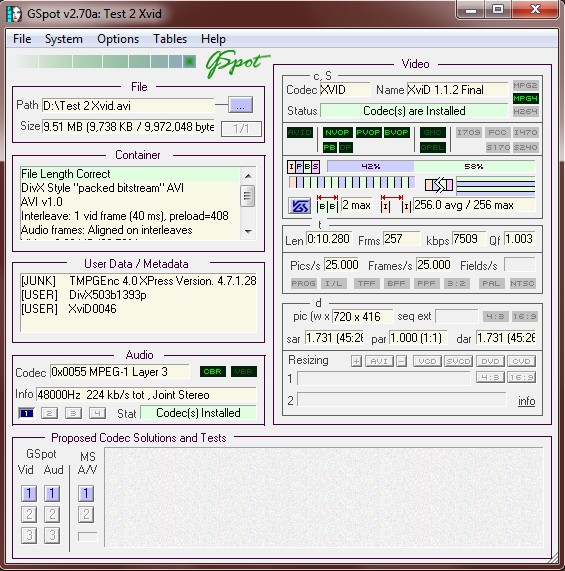
Task: Click the green progress bar at top
Action: click(106, 62)
